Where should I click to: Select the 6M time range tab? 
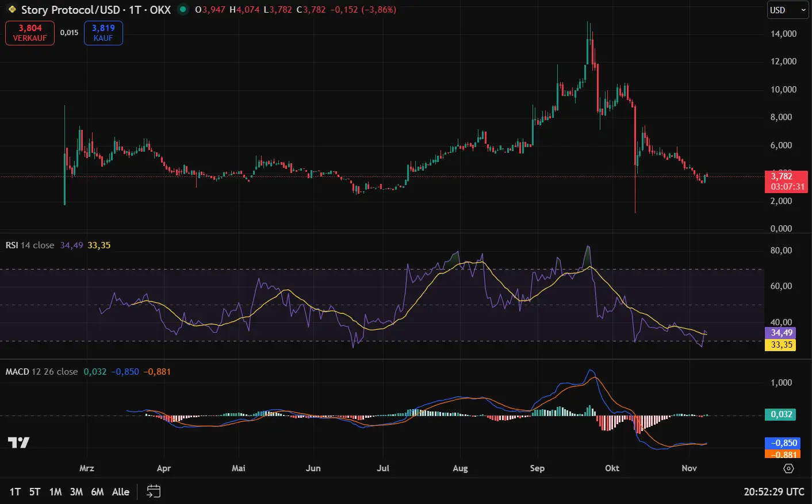[97, 492]
